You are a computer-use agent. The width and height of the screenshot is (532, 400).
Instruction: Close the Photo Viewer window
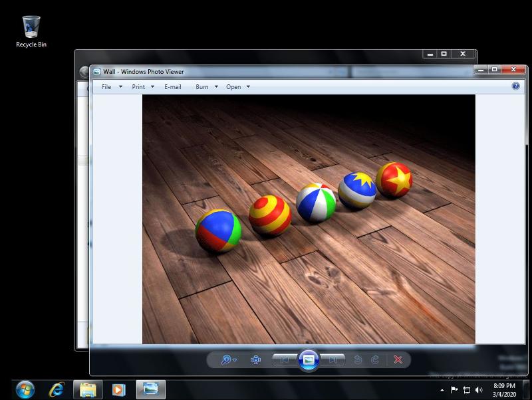click(513, 70)
